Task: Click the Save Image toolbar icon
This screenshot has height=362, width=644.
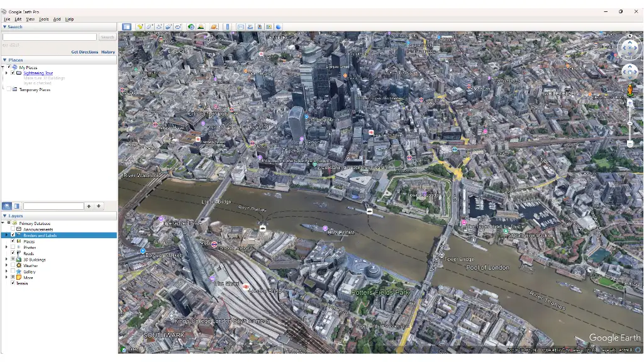Action: click(x=260, y=26)
